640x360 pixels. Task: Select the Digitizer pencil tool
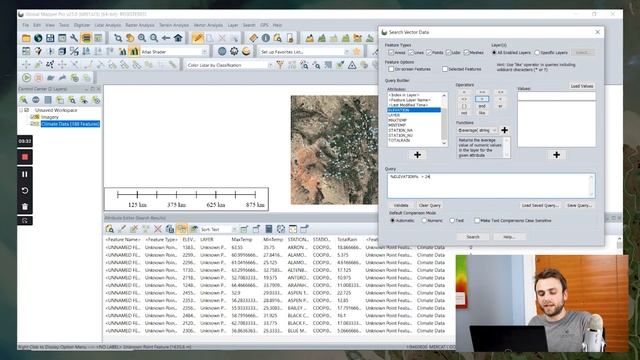tap(198, 38)
